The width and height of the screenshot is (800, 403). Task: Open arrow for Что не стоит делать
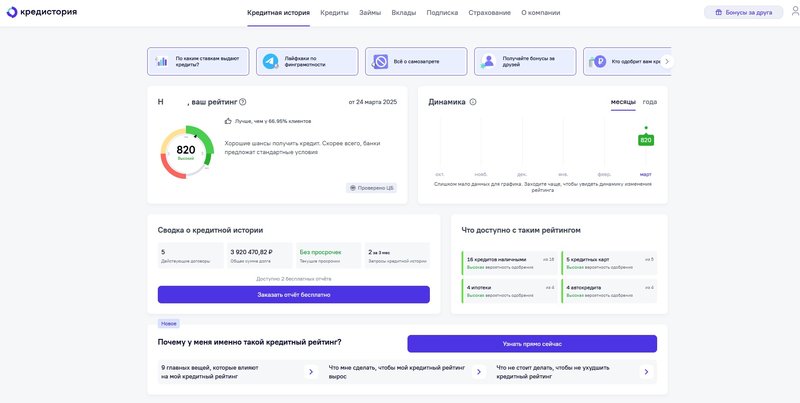[646, 372]
